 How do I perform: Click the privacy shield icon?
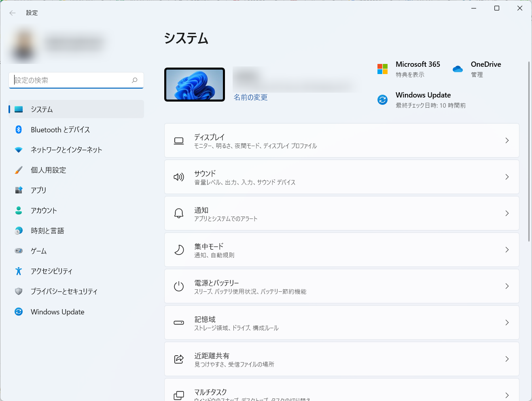19,291
